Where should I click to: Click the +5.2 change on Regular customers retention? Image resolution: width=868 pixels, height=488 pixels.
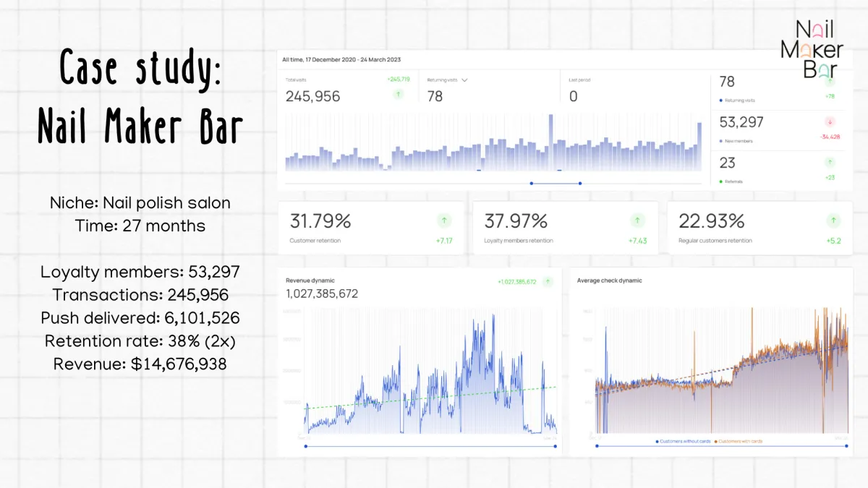(x=833, y=241)
